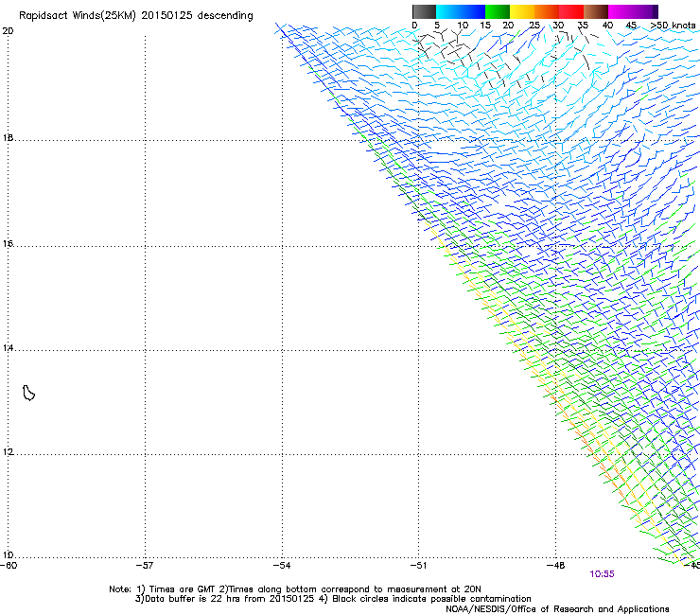Click the title text 'Rapidscat Winds(25KM) 20150125 descending'
Viewport: 700px width, 615px height.
click(x=136, y=16)
